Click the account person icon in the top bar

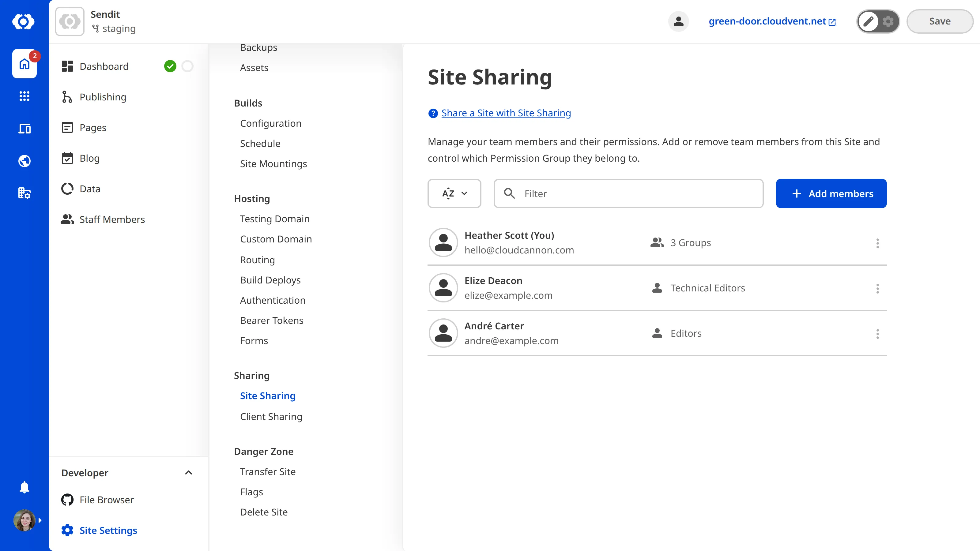tap(678, 21)
